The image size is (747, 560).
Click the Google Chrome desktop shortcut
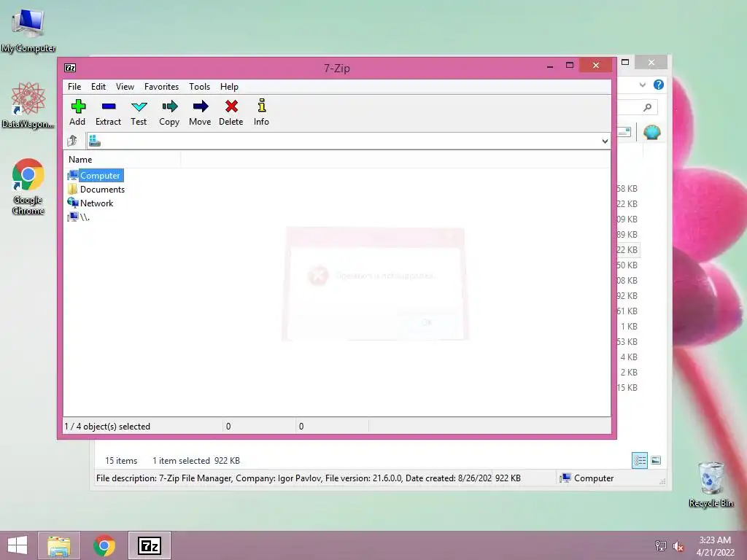[28, 187]
